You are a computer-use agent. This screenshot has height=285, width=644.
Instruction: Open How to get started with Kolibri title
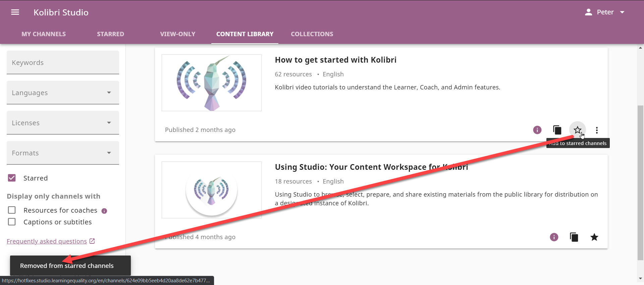pos(335,60)
